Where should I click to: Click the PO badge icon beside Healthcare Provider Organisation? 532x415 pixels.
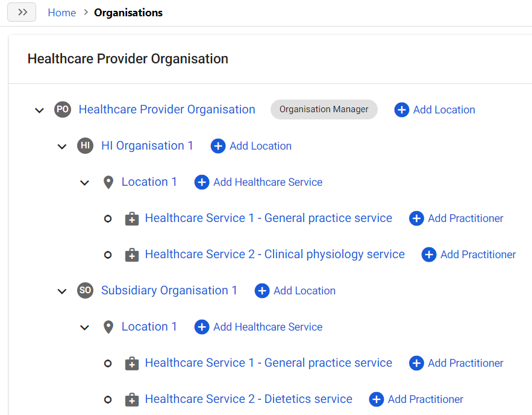tap(63, 109)
